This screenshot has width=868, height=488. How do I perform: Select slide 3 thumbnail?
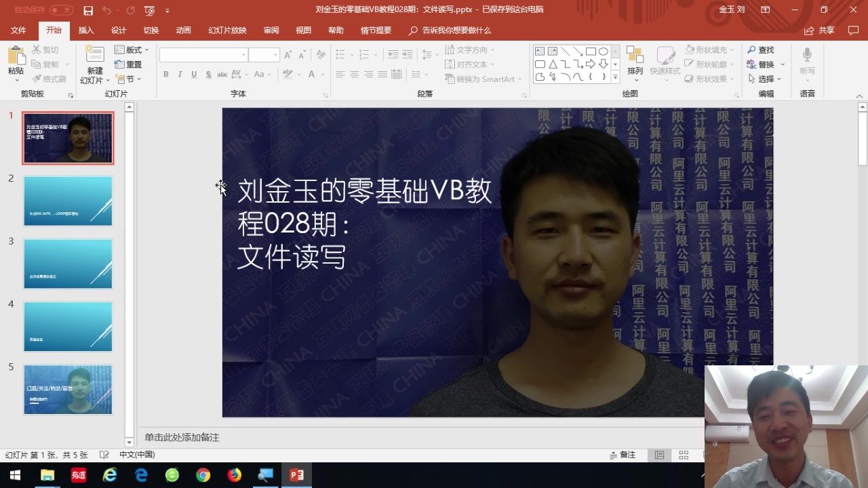[x=68, y=264]
